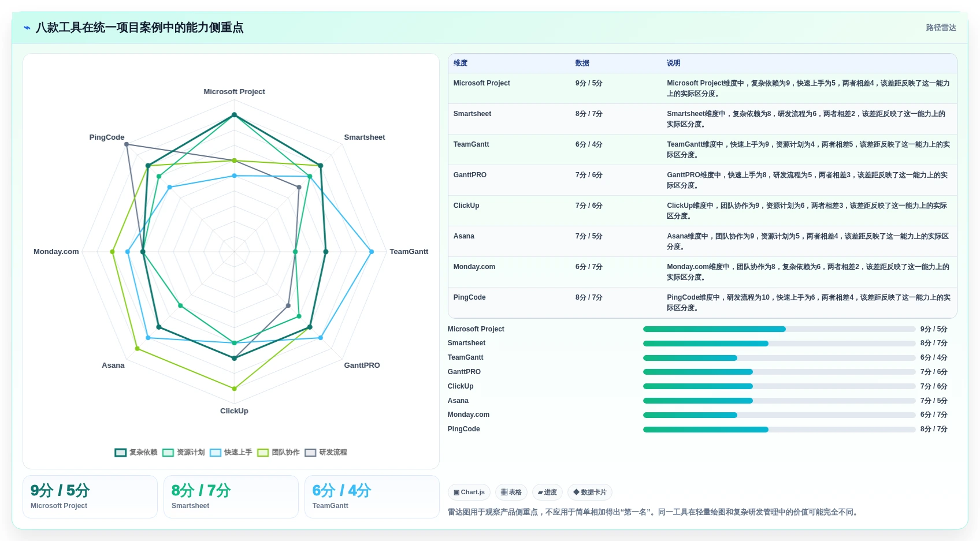Click the 7分 / 5分 cell in Asana table row

point(589,236)
